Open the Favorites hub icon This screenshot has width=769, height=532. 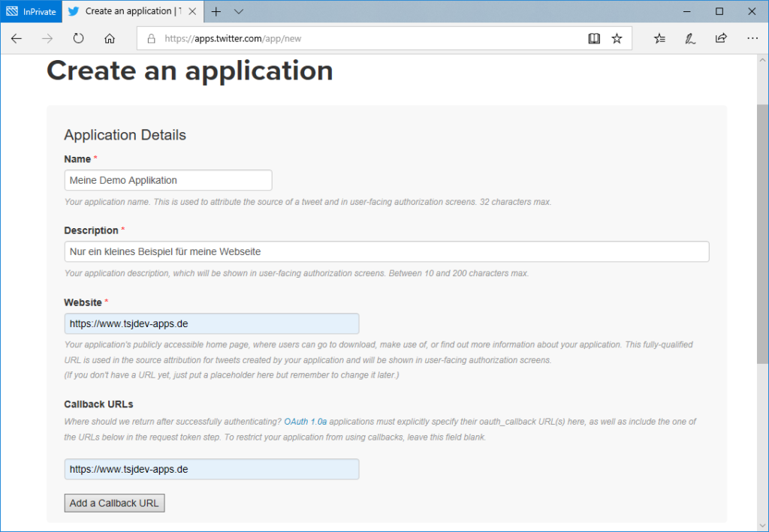(x=659, y=38)
